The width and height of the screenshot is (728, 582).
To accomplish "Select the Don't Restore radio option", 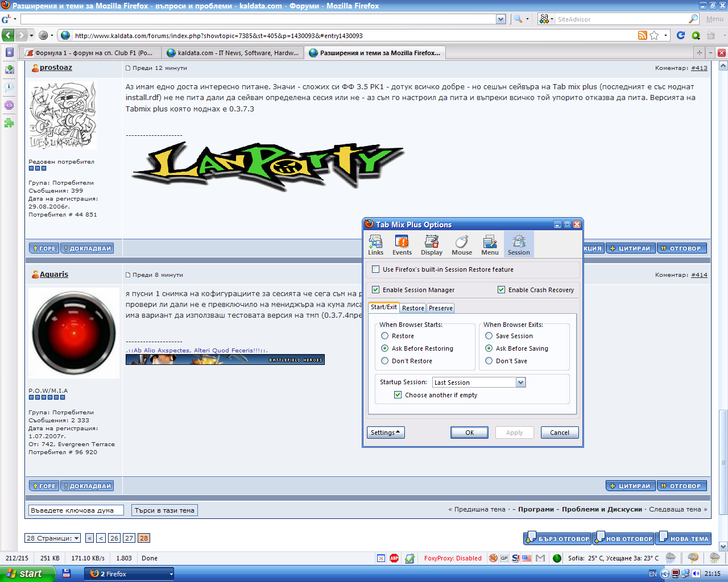I will point(385,361).
